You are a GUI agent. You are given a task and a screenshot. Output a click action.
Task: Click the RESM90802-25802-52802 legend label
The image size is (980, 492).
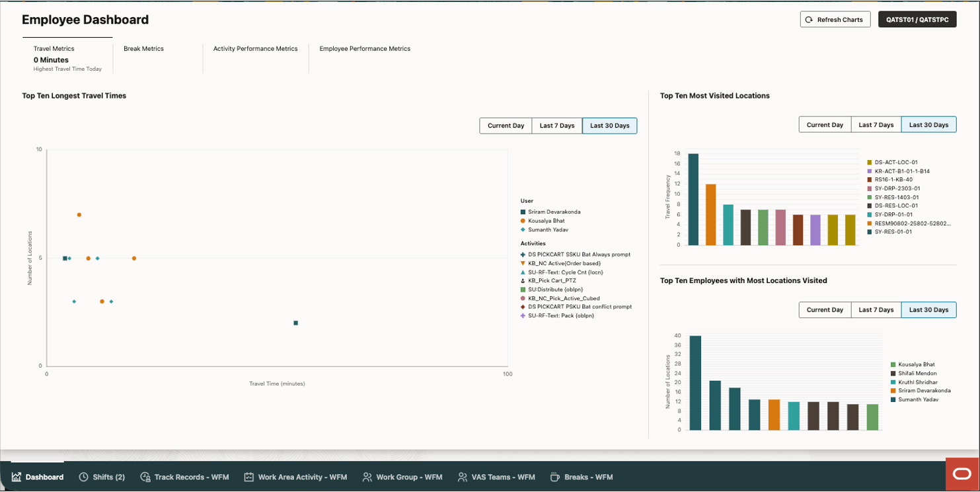[913, 224]
